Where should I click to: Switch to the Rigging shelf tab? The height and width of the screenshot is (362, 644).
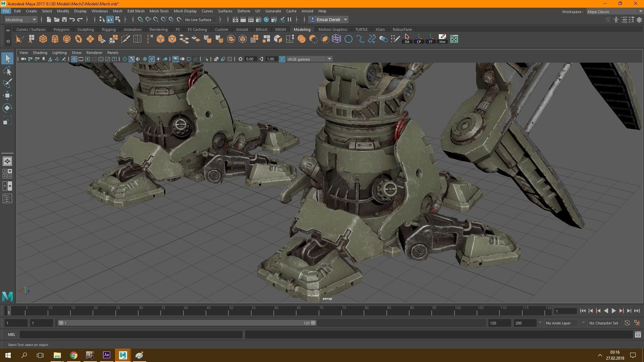(109, 29)
